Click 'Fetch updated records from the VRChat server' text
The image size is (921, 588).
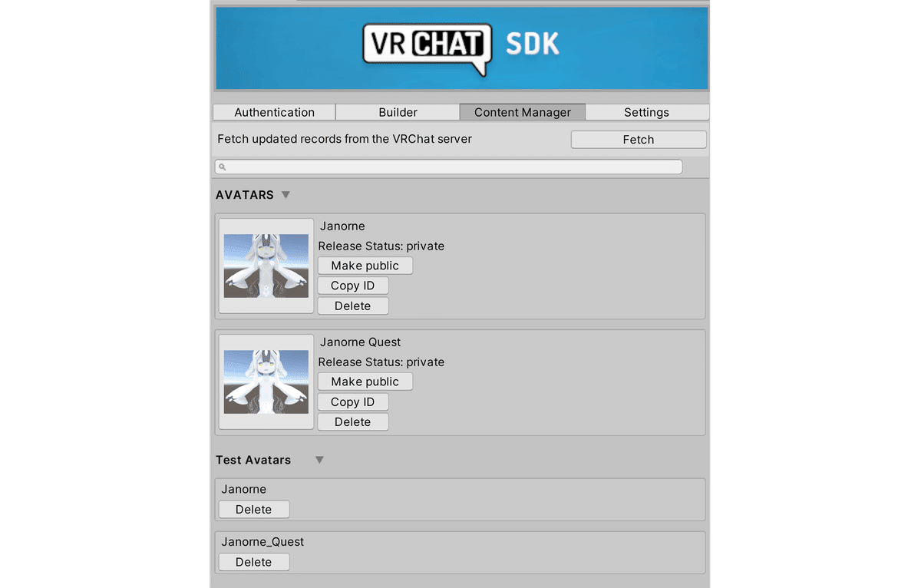coord(345,139)
